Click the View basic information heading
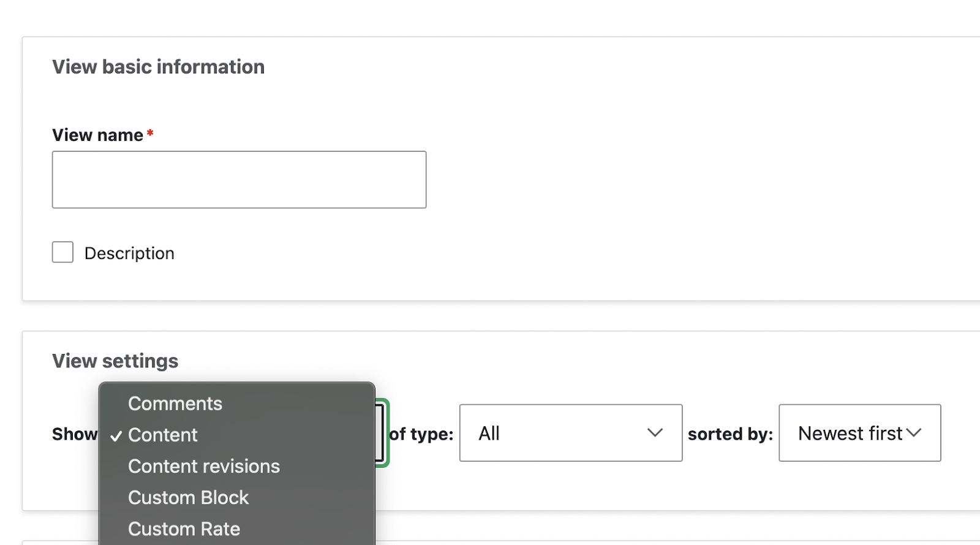Image resolution: width=980 pixels, height=545 pixels. tap(158, 67)
